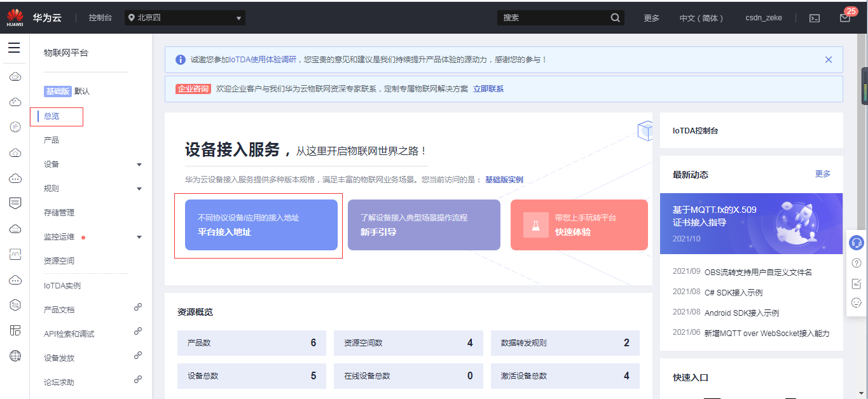
Task: Open the 北京四 region dropdown
Action: click(185, 18)
